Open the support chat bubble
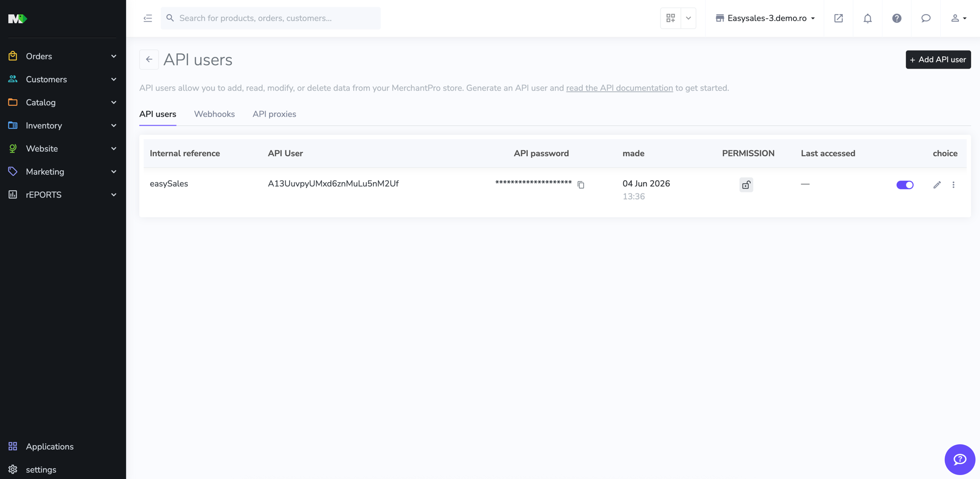This screenshot has height=479, width=980. click(959, 459)
